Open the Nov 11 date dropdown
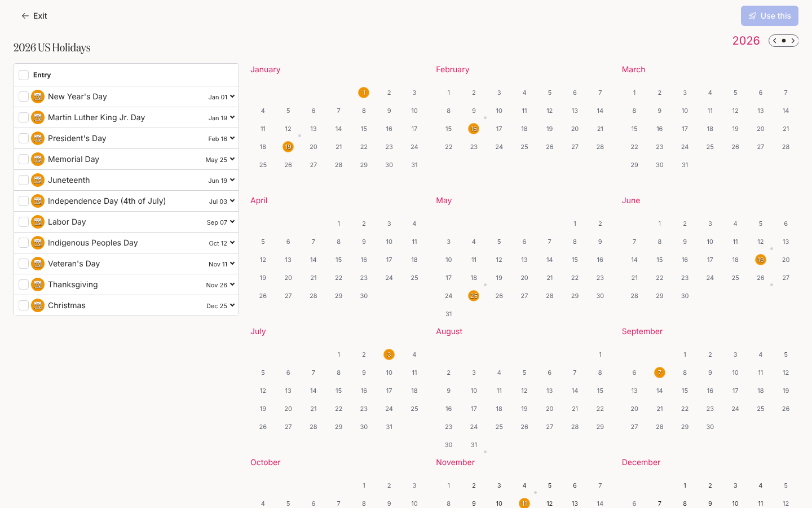 pos(221,264)
